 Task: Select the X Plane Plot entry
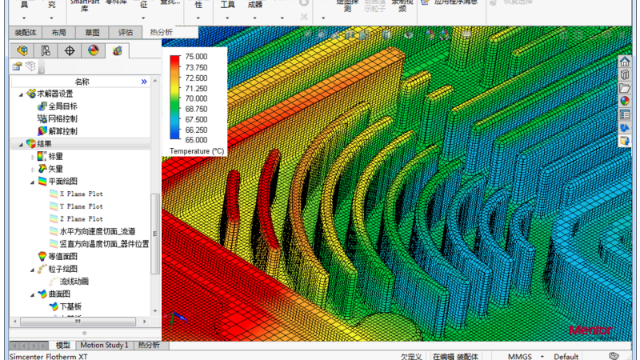coord(81,194)
